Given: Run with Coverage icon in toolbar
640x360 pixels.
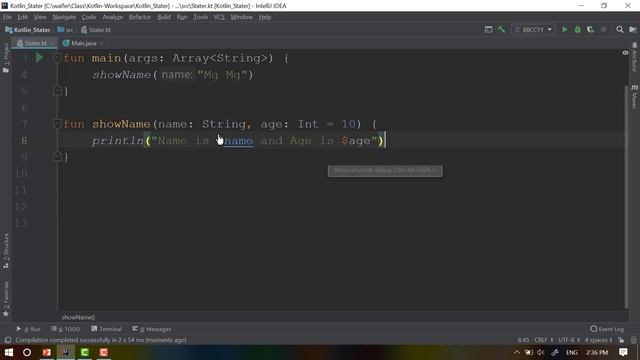Looking at the screenshot, I should [590, 29].
